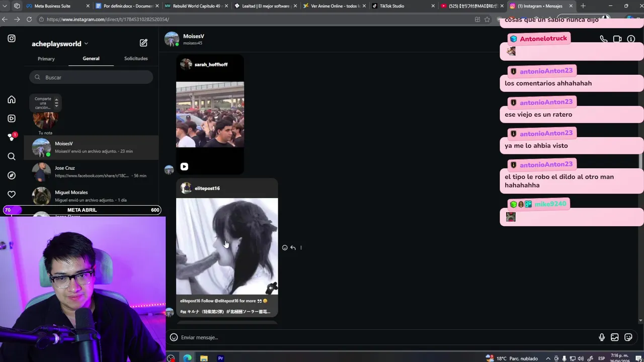Open the elitepost16 shared post thumbnail

coord(227,246)
